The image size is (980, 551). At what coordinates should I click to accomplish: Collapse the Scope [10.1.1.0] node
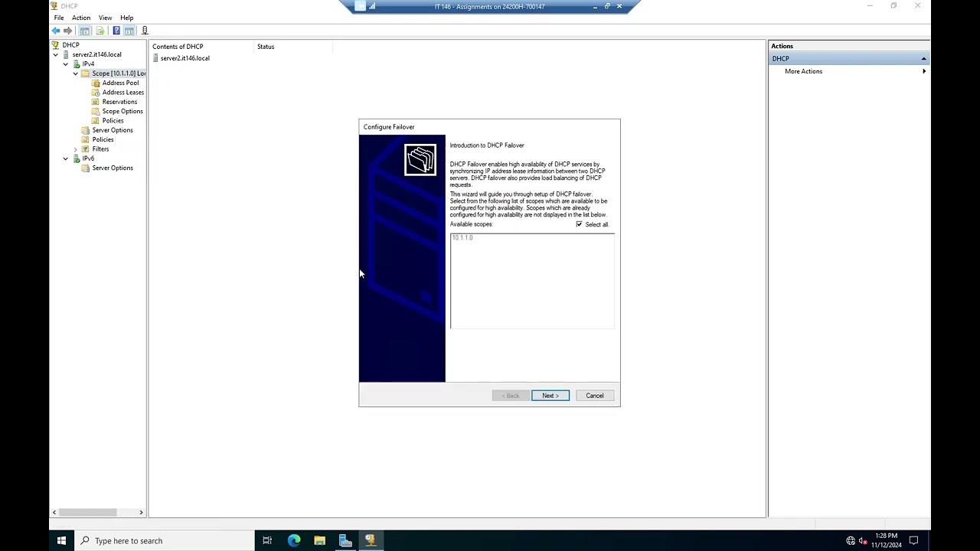coord(76,73)
